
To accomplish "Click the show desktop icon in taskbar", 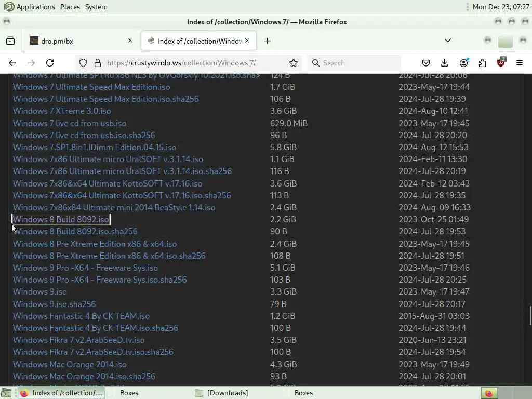I will (x=6, y=393).
